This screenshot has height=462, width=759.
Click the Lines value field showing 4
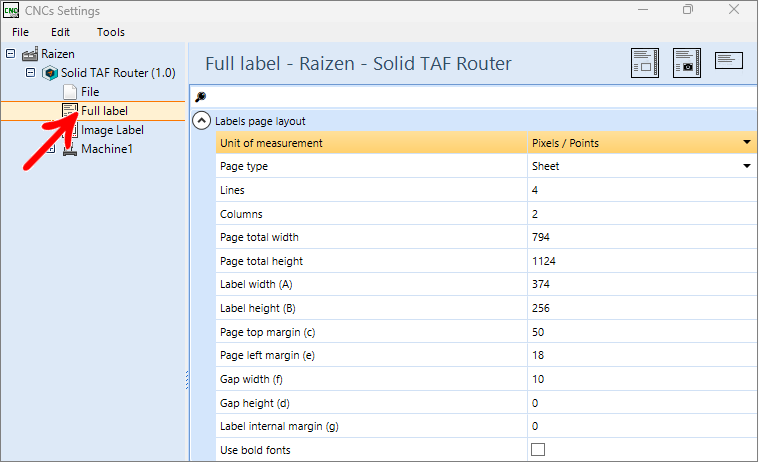click(x=642, y=190)
